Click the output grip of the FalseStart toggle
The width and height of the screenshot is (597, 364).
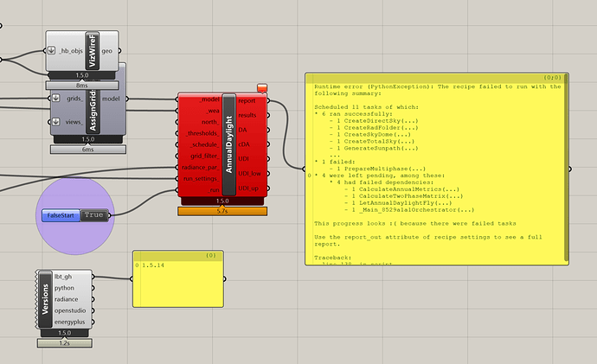tap(110, 215)
